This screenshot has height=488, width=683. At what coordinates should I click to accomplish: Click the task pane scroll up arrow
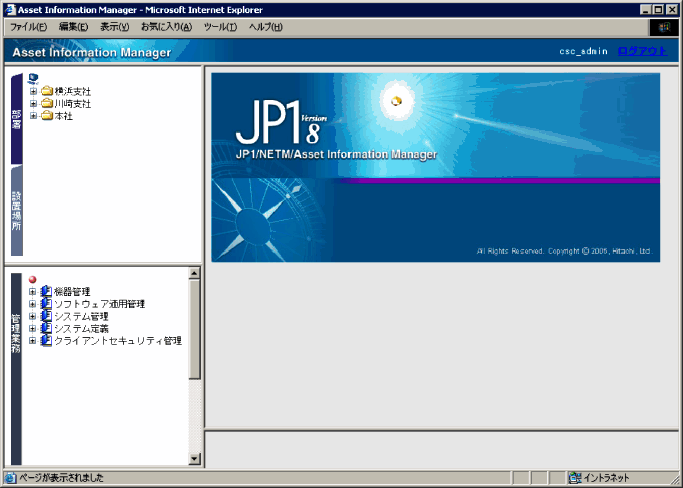(194, 273)
